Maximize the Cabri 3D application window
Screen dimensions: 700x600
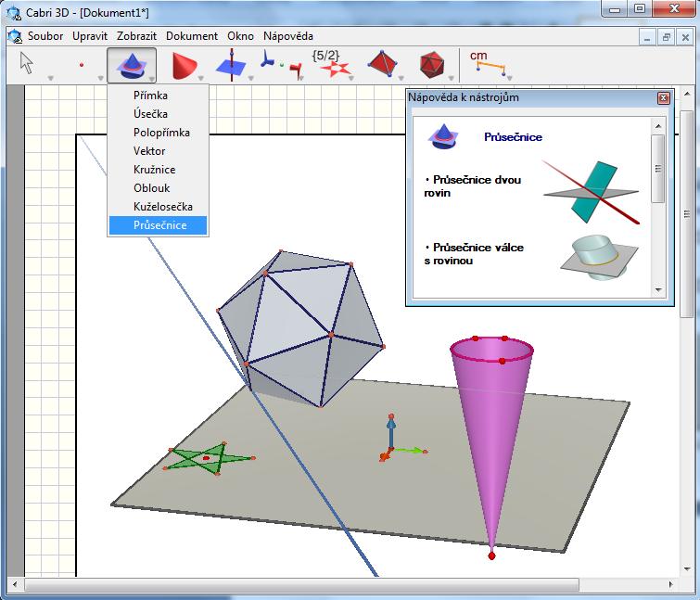(x=640, y=8)
